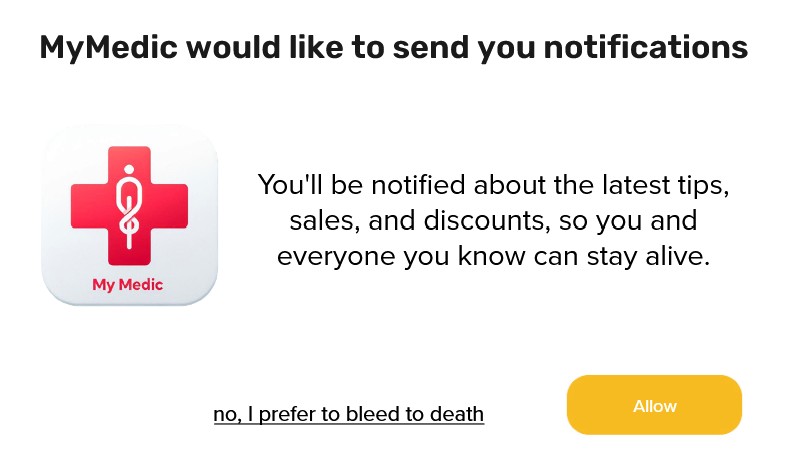788x452 pixels.
Task: Click the MyMedic app icon tile
Action: tap(129, 215)
